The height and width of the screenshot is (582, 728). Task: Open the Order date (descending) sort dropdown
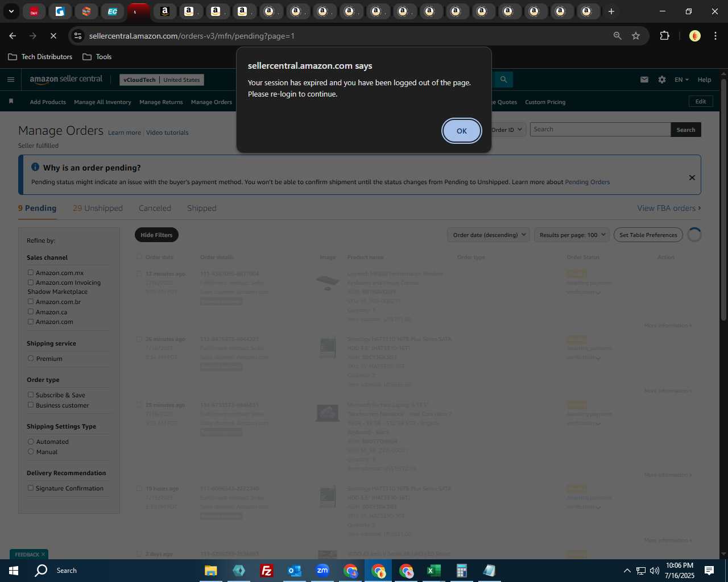[489, 235]
